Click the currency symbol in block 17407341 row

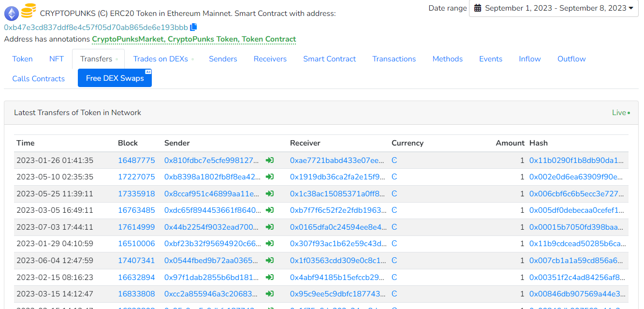pyautogui.click(x=395, y=261)
